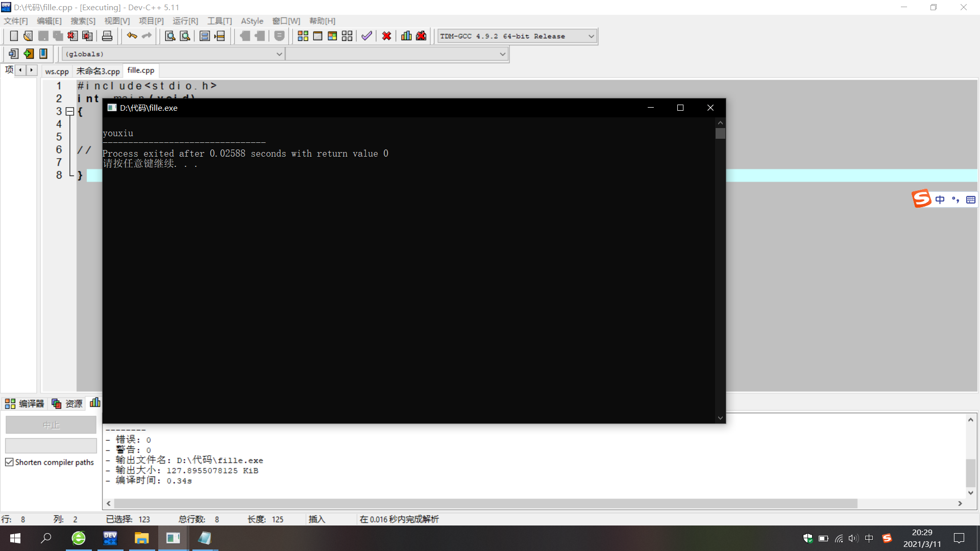Image resolution: width=980 pixels, height=551 pixels.
Task: Open the 项目[P] menu
Action: (151, 21)
